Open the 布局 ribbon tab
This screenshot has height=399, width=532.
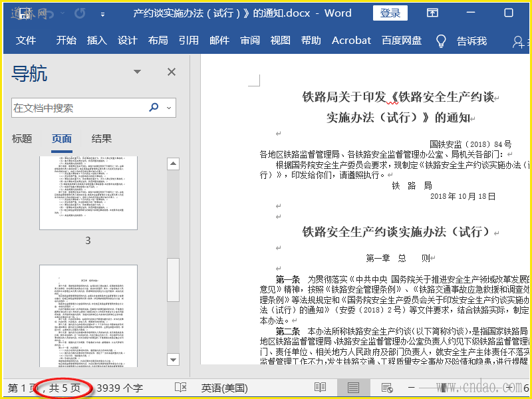(x=158, y=41)
